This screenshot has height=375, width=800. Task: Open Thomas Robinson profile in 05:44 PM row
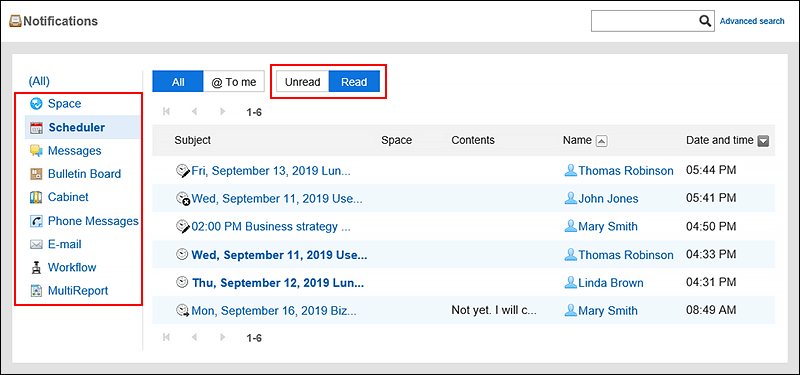626,171
